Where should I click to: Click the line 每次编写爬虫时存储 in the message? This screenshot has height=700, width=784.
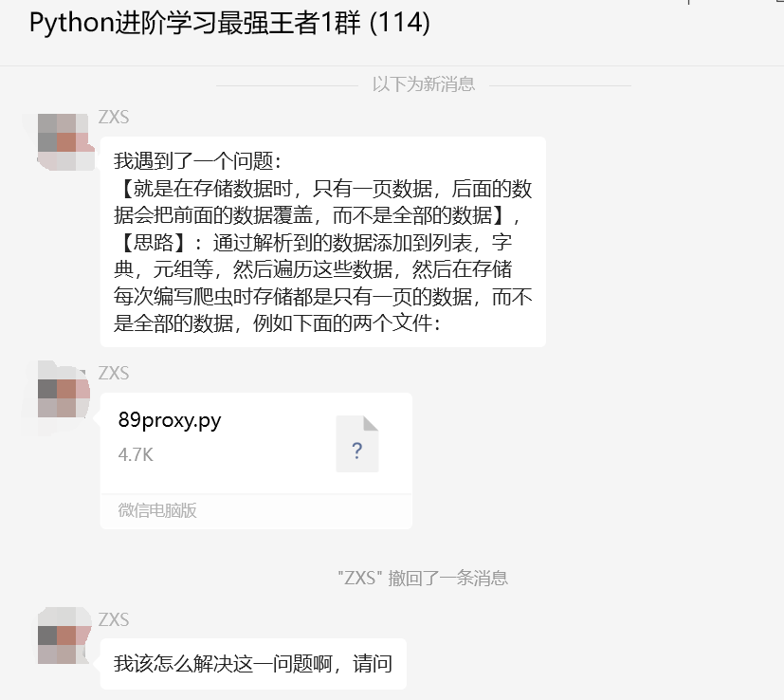[x=323, y=296]
